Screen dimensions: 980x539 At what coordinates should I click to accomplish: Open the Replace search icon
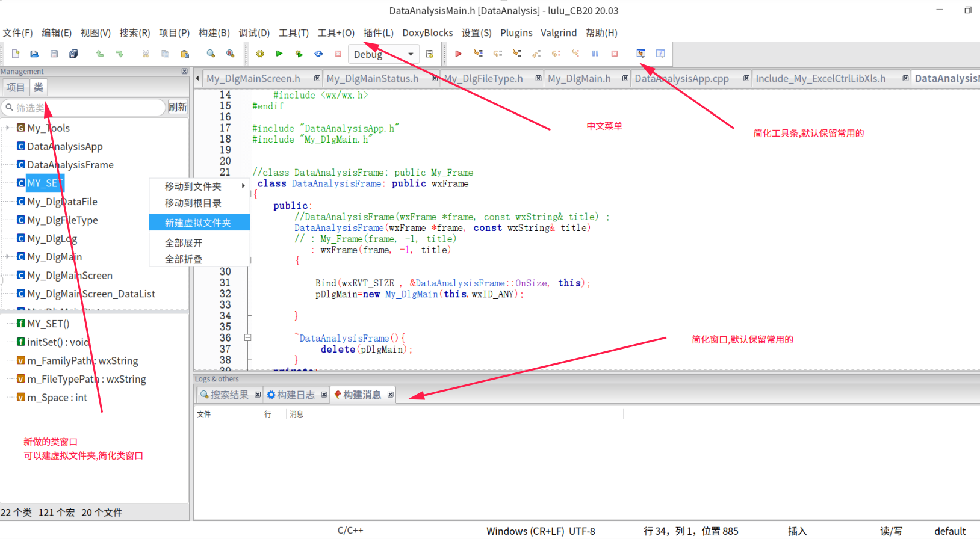230,54
